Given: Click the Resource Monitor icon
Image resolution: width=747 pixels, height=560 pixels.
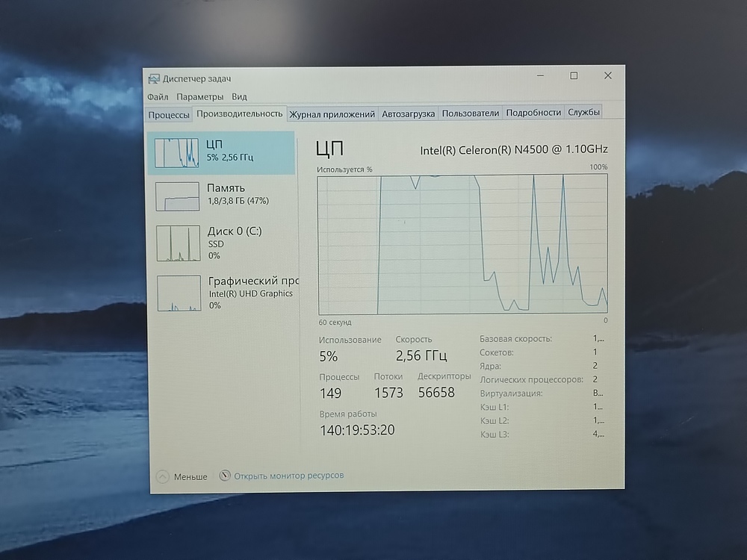Looking at the screenshot, I should pos(225,476).
